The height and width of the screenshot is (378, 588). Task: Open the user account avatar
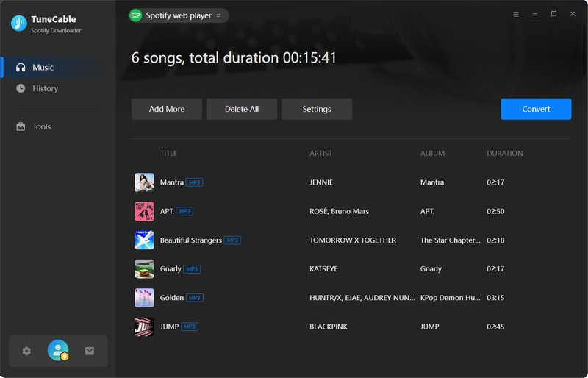coord(58,350)
